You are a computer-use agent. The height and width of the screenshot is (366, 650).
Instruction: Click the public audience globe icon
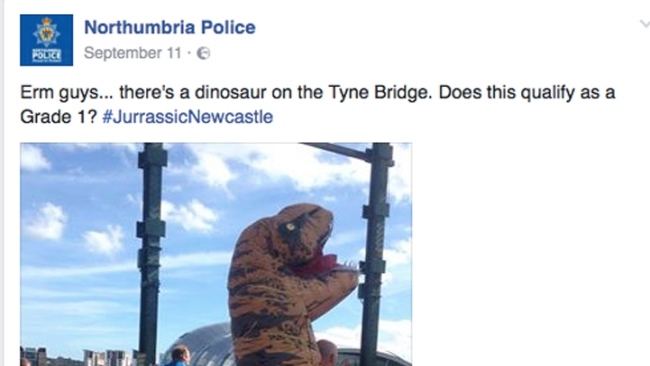[x=203, y=53]
